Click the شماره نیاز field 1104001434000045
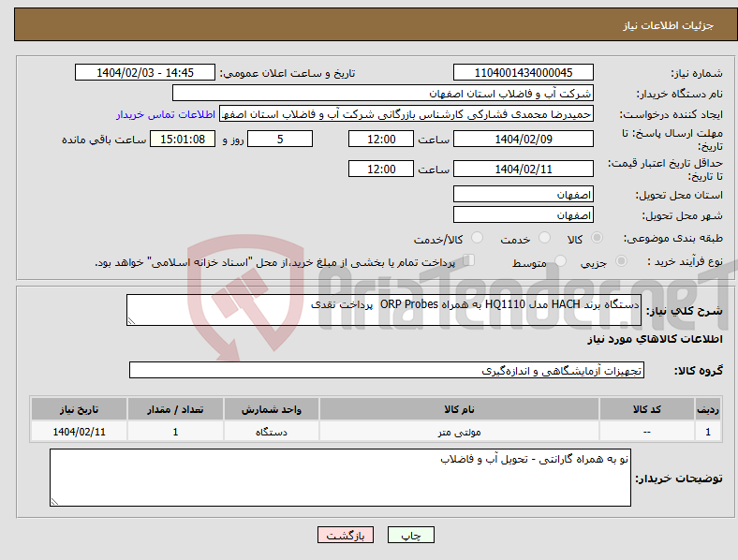 click(523, 72)
